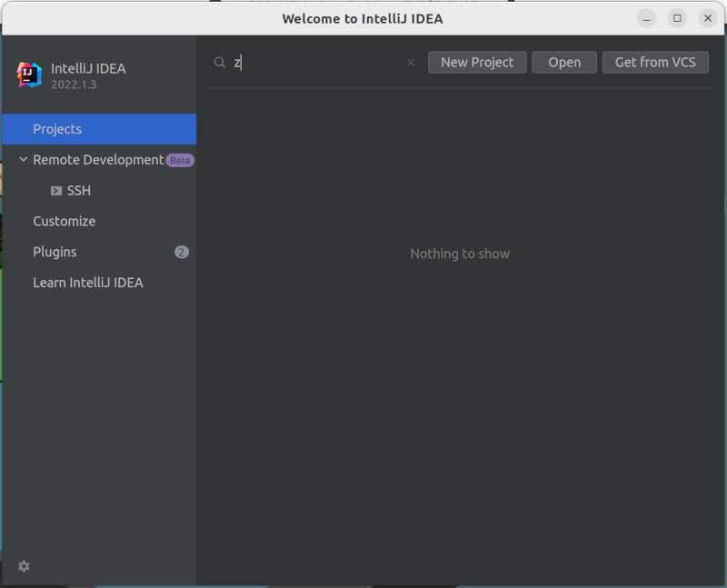This screenshot has width=727, height=588.
Task: Click Get from VCS button
Action: [x=655, y=62]
